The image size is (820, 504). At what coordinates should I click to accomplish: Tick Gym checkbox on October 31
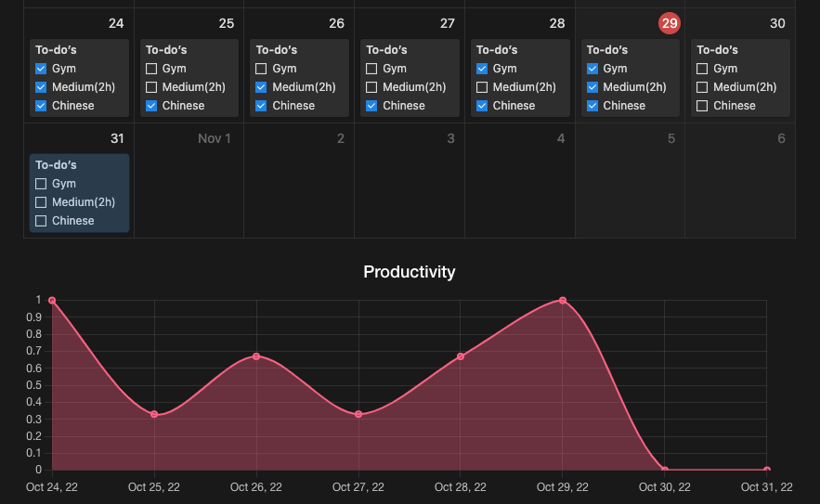(x=41, y=184)
